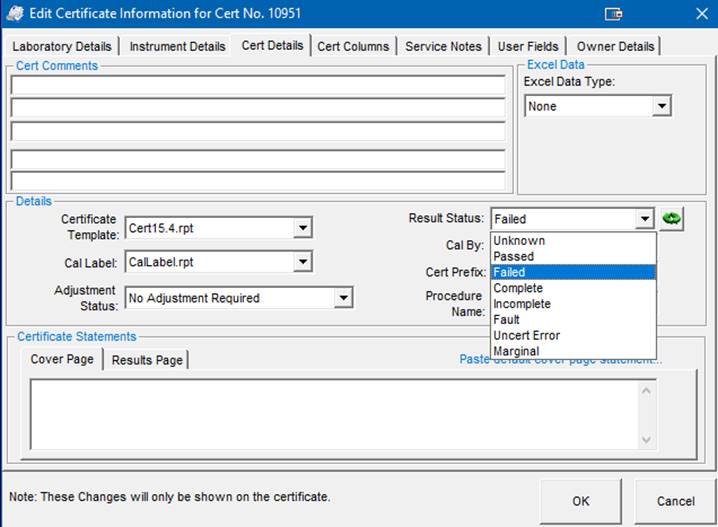Switch to the Owner Details tab
The image size is (718, 527).
[615, 47]
